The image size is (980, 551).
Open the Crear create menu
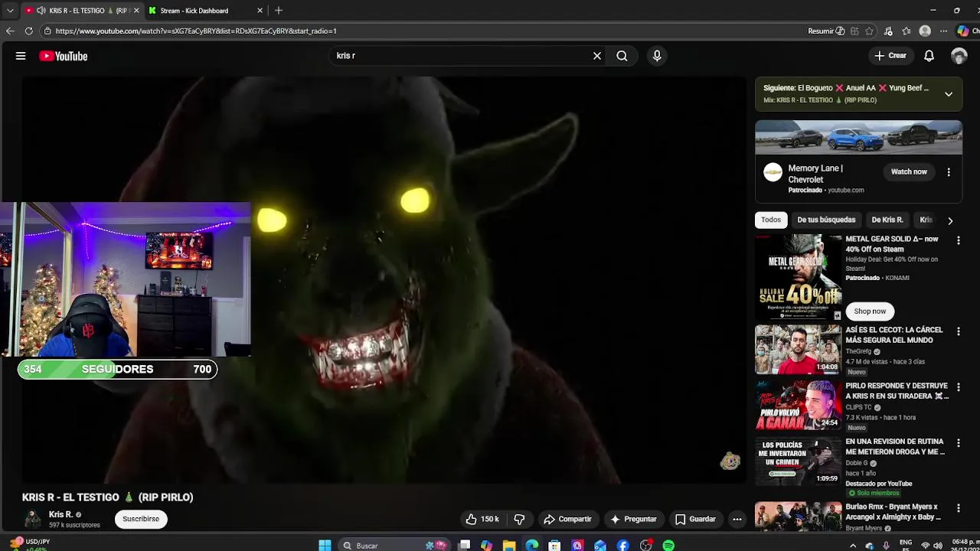890,56
